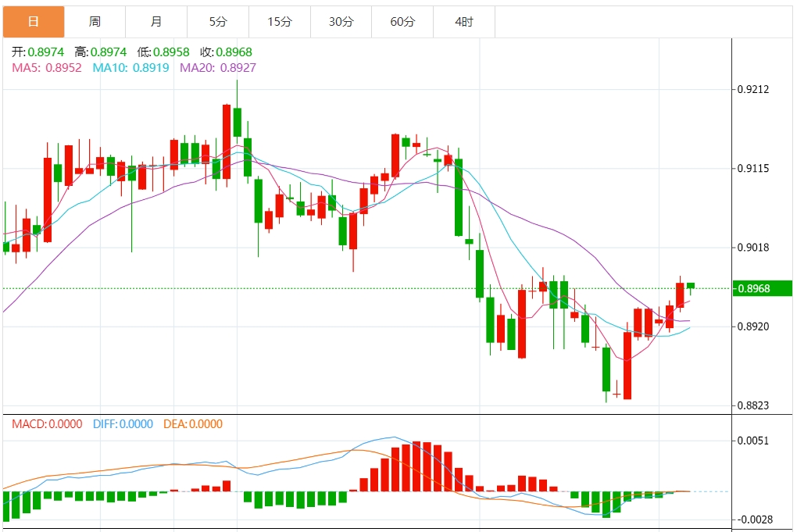Click the 0.8920 price axis label
Viewport: 797px width, 532px height.
pyautogui.click(x=753, y=327)
